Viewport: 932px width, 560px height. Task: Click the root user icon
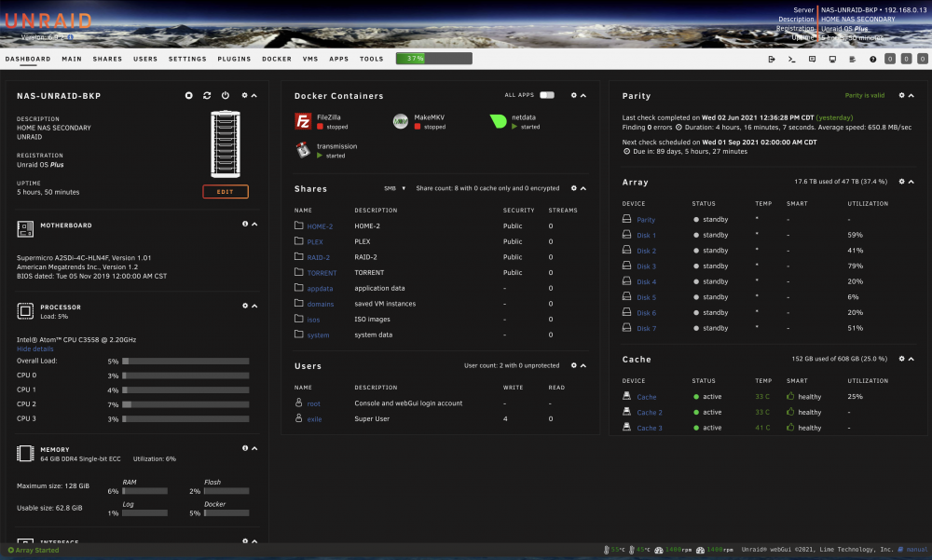coord(299,403)
